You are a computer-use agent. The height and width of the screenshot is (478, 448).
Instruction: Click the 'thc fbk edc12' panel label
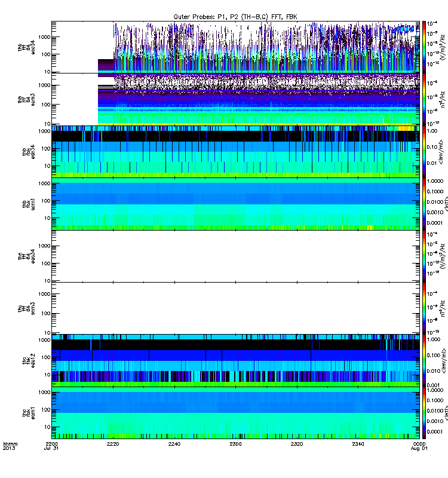pos(29,361)
